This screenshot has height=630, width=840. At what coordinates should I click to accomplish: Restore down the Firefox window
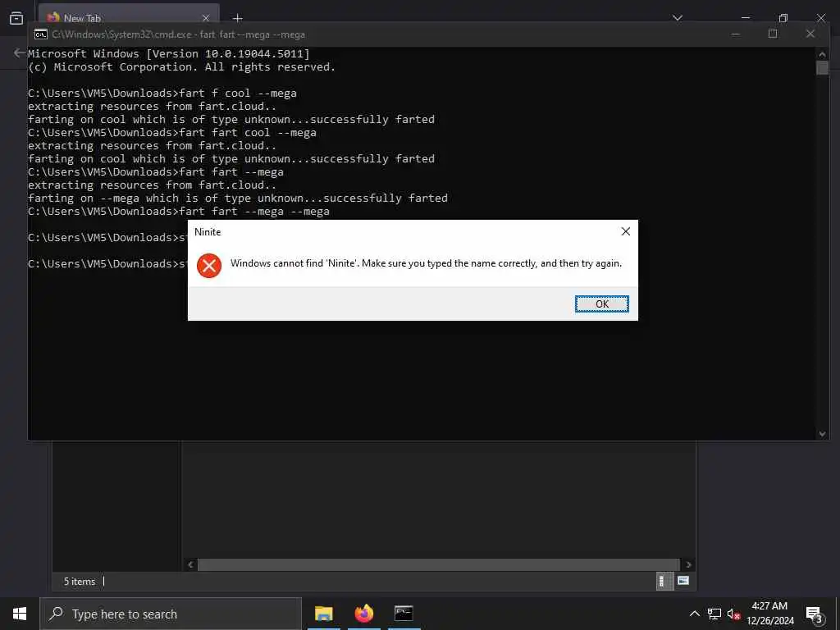[x=783, y=18]
